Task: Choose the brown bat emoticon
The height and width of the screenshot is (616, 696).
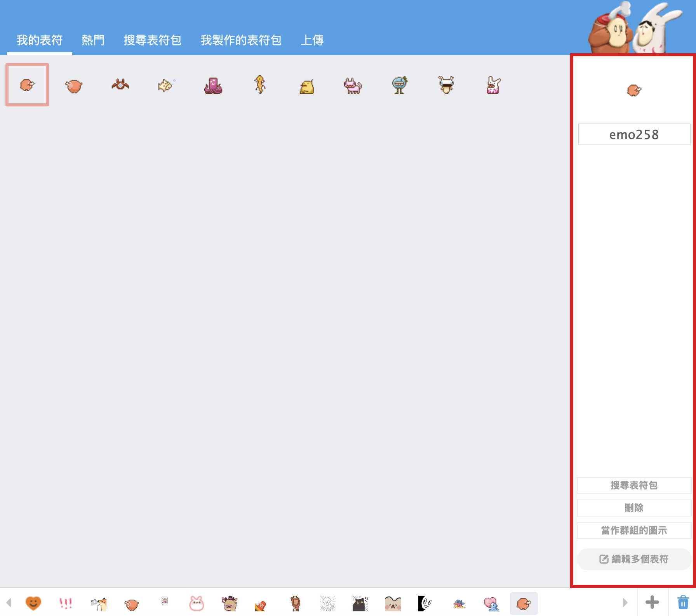Action: 120,85
